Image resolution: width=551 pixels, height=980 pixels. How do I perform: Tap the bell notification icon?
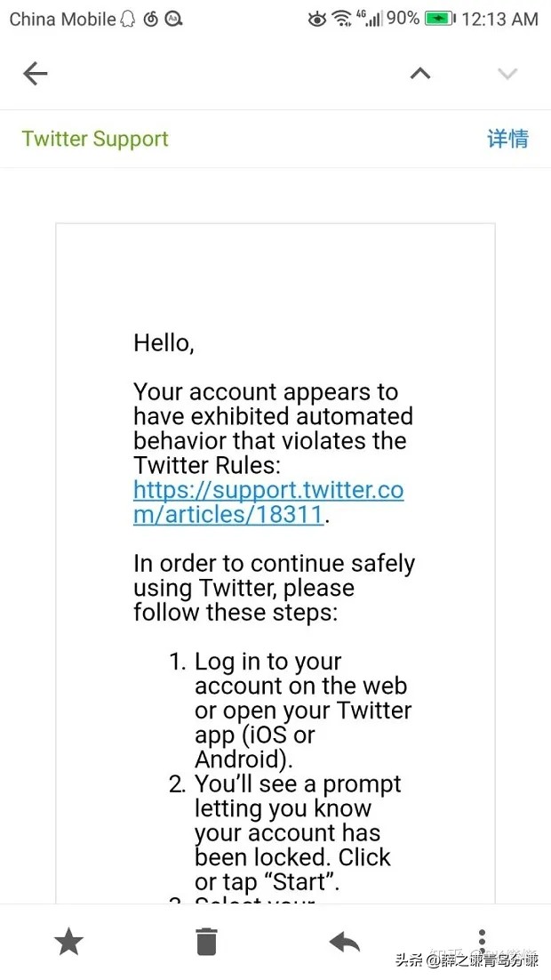click(x=128, y=18)
